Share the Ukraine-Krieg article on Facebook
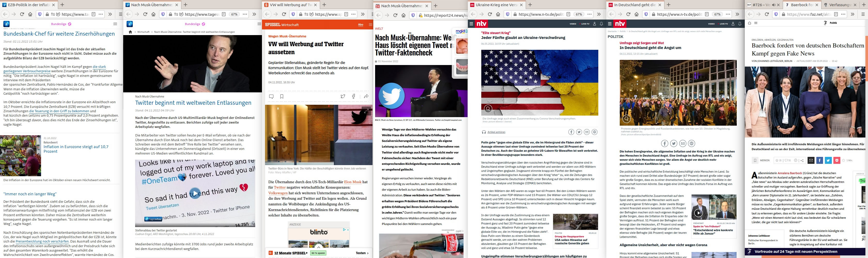868x258 pixels. (571, 132)
